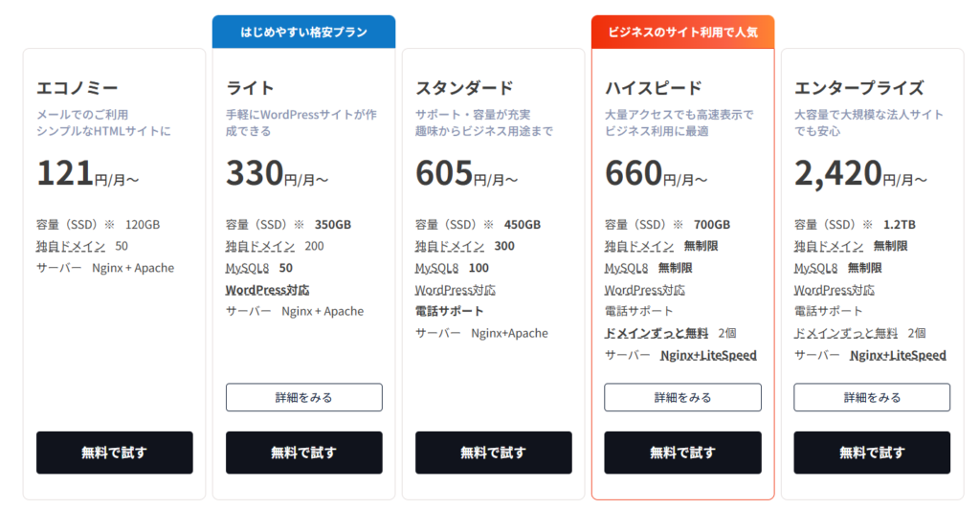This screenshot has width=980, height=509.
Task: Click WordPress対応 in the ライト plan
Action: (x=267, y=290)
